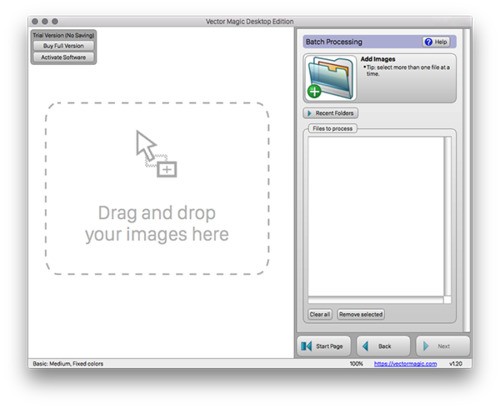Open the Recent Folders list
Viewport: 500px width, 408px height.
tap(331, 113)
